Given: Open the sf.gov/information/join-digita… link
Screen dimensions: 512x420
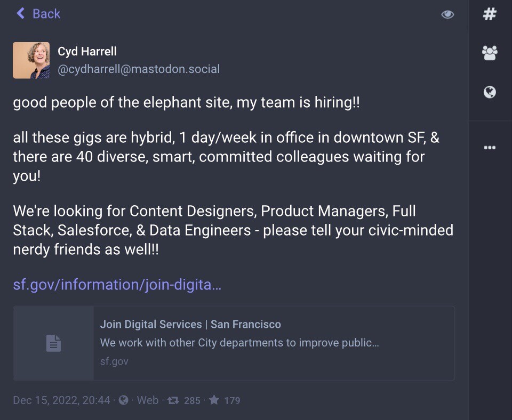Looking at the screenshot, I should pyautogui.click(x=117, y=285).
